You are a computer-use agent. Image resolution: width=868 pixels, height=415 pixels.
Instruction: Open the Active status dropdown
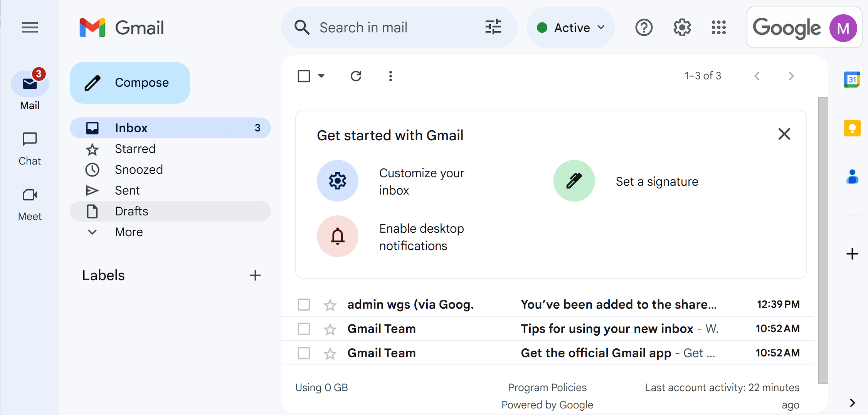[571, 27]
